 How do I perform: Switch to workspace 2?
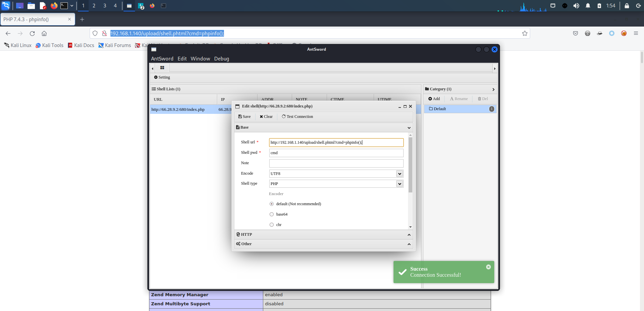(94, 6)
